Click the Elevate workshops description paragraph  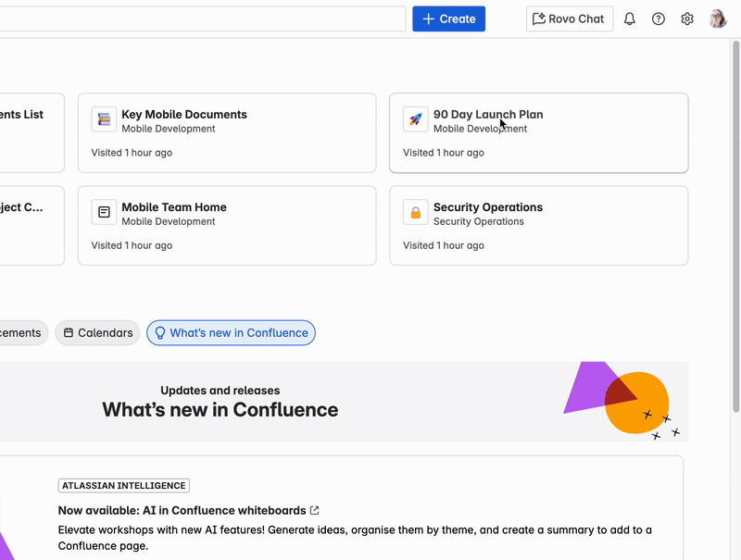[355, 538]
